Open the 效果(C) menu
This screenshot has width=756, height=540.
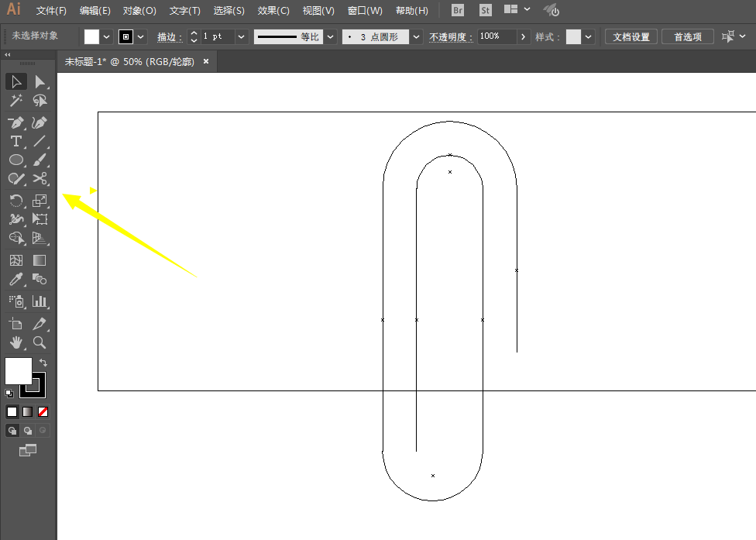pyautogui.click(x=273, y=11)
